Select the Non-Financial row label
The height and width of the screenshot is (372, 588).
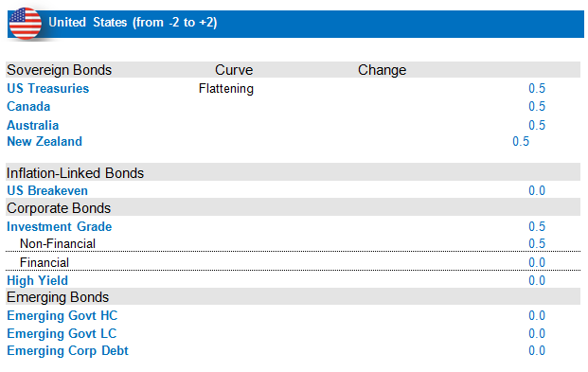(x=58, y=244)
